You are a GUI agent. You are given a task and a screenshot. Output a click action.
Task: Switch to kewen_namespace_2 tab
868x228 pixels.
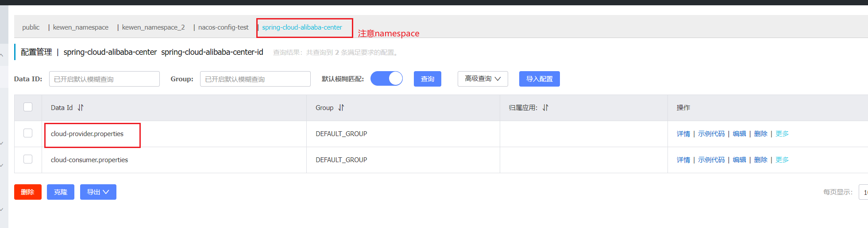pyautogui.click(x=153, y=27)
